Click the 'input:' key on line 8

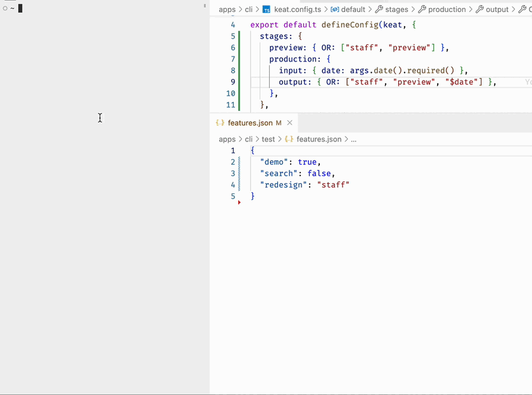[293, 70]
